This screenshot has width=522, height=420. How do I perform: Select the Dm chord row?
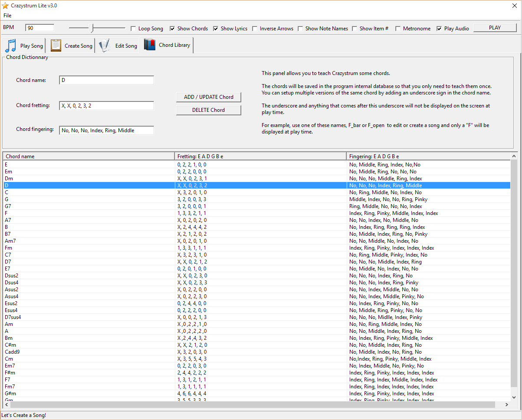pos(257,179)
